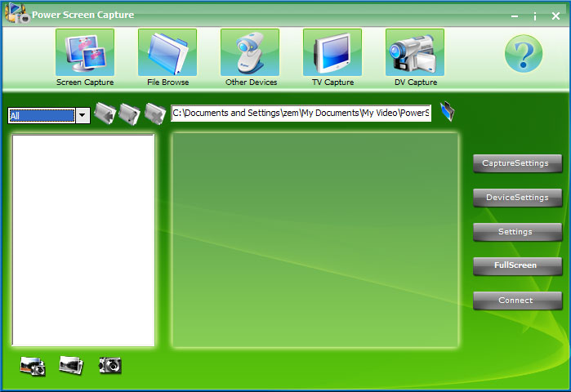
Task: Click the stacked photos icon at bottom
Action: (x=71, y=366)
